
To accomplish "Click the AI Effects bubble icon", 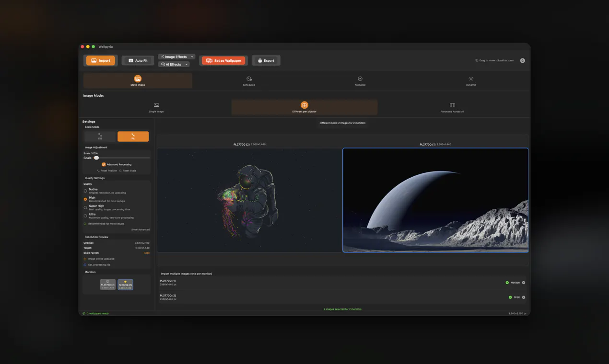I will (163, 64).
